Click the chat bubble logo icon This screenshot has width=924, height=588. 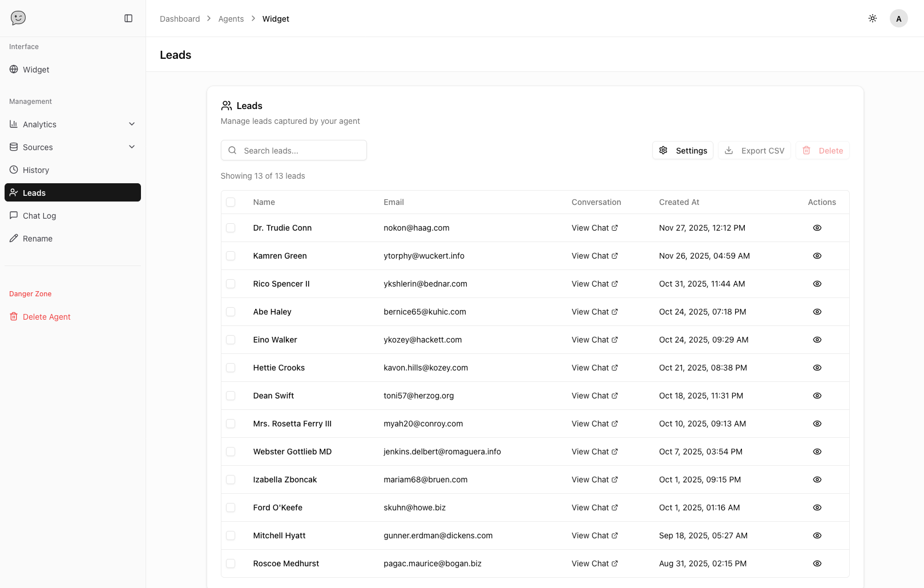coord(18,18)
